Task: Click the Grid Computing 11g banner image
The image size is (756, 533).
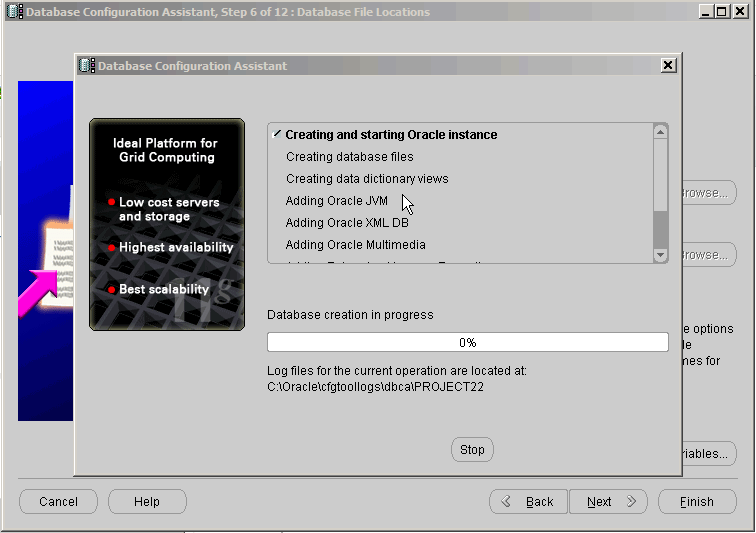Action: (x=167, y=224)
